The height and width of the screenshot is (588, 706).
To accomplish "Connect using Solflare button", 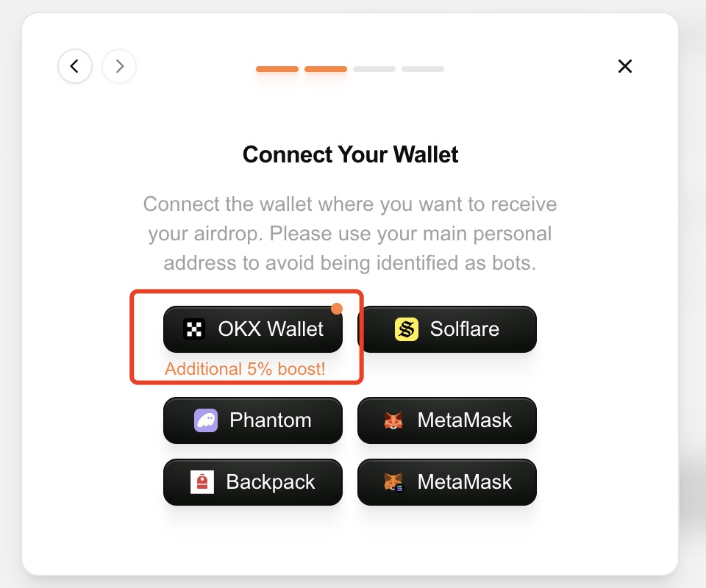I will pyautogui.click(x=447, y=329).
